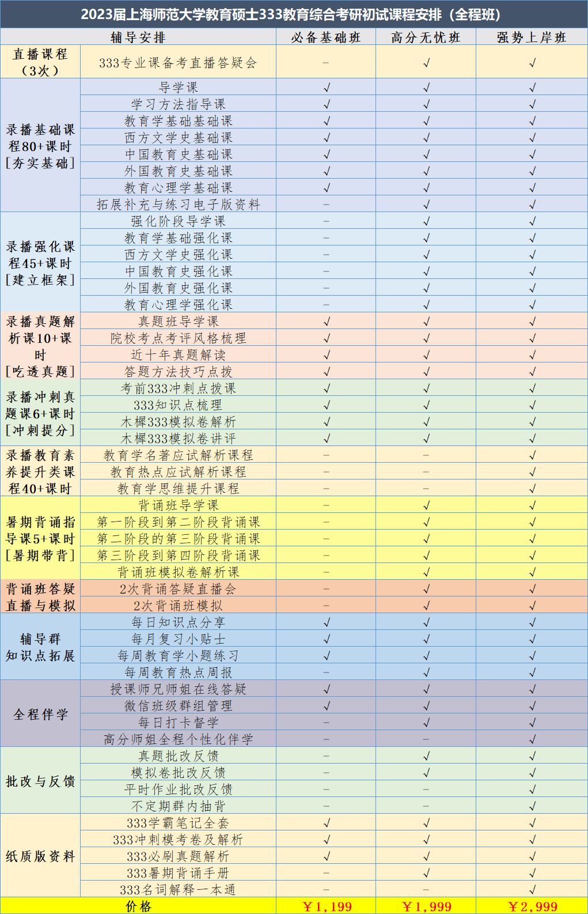The image size is (588, 914).
Task: Select '外国教育史基础课' cell
Action: pos(178,171)
